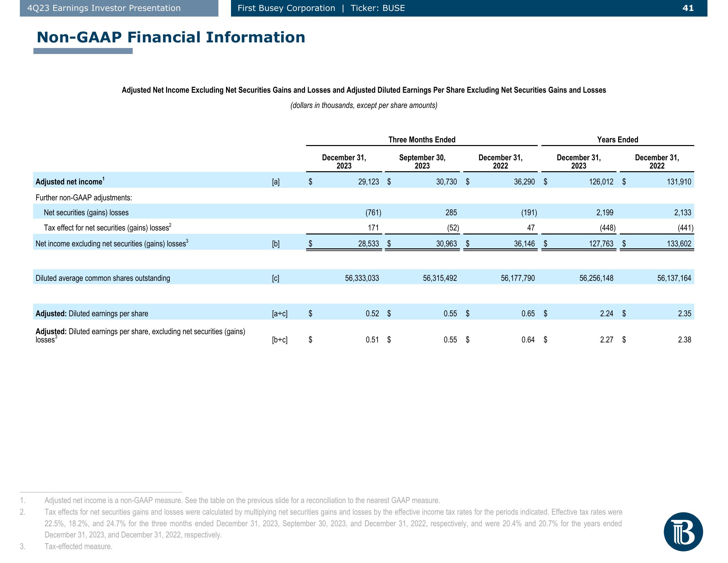Click the EPS value 0.51
This screenshot has width=728, height=563.
point(372,340)
